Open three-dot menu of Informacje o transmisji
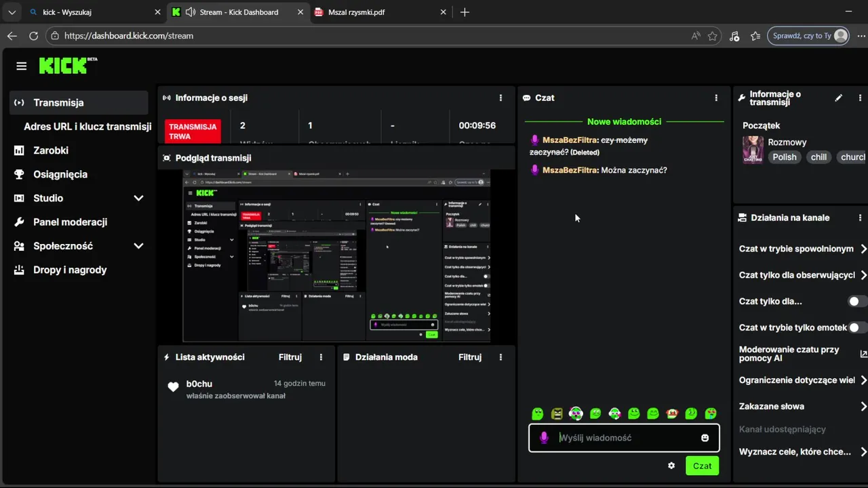Screen dimensions: 868x488 (x=861, y=98)
